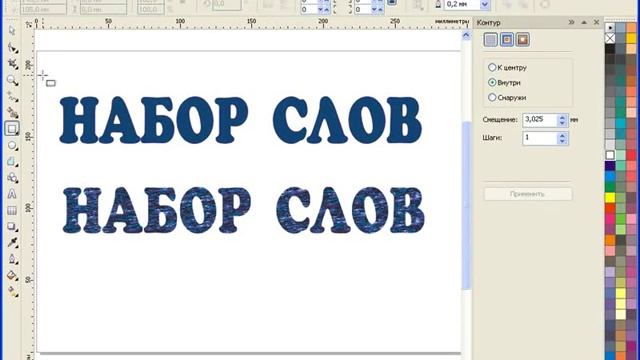Select the Basic Shapes tool

pyautogui.click(x=12, y=178)
